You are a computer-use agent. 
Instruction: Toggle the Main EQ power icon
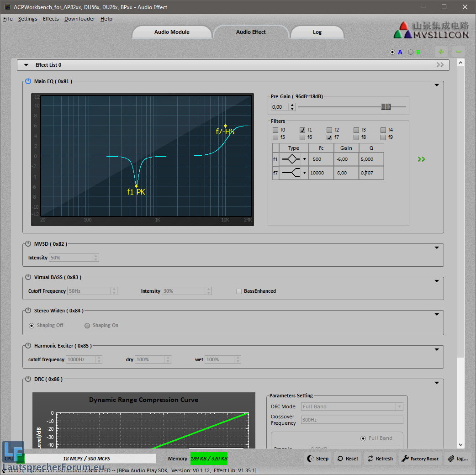point(28,81)
